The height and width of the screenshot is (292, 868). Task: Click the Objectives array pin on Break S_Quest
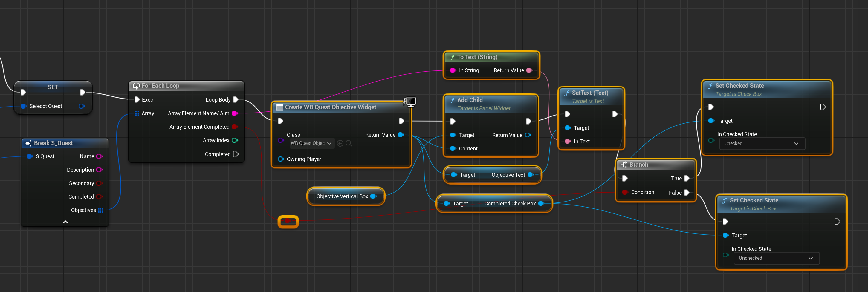coord(100,210)
